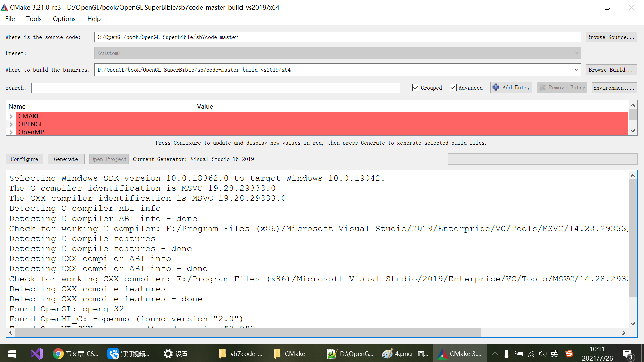Uncheck Grouped to ungroup variables
Image resolution: width=644 pixels, height=362 pixels.
(416, 87)
